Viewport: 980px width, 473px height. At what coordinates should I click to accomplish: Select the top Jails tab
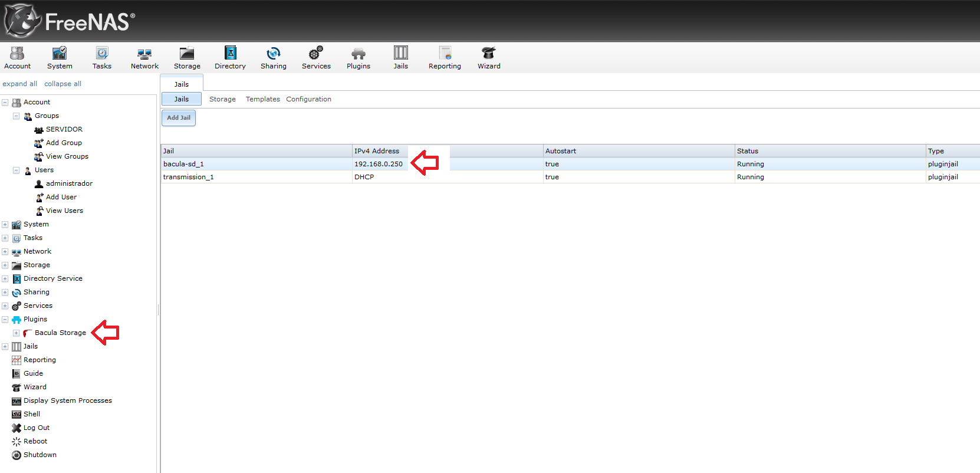182,84
